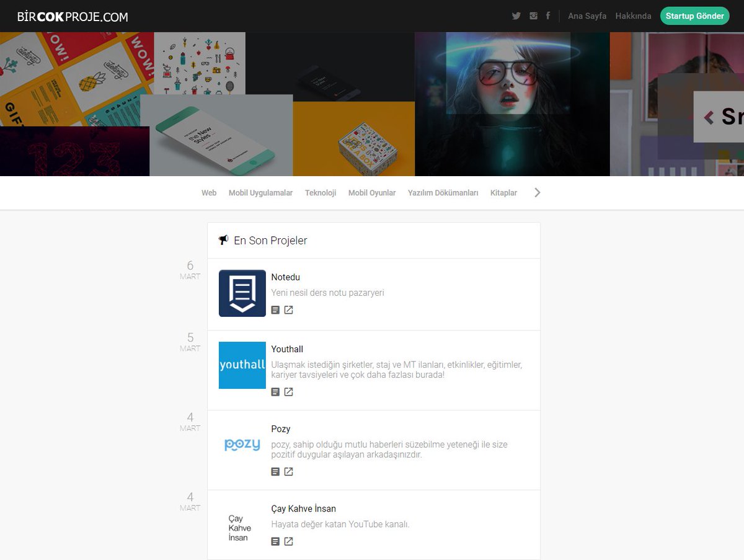Click the BirCokProje.com site logo

coord(73,17)
